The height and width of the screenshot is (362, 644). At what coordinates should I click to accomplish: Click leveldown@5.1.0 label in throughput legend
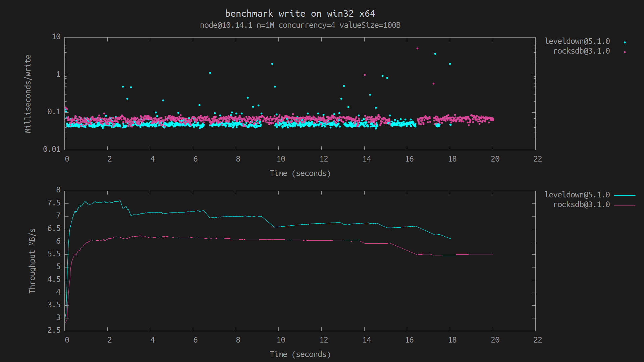tap(577, 195)
